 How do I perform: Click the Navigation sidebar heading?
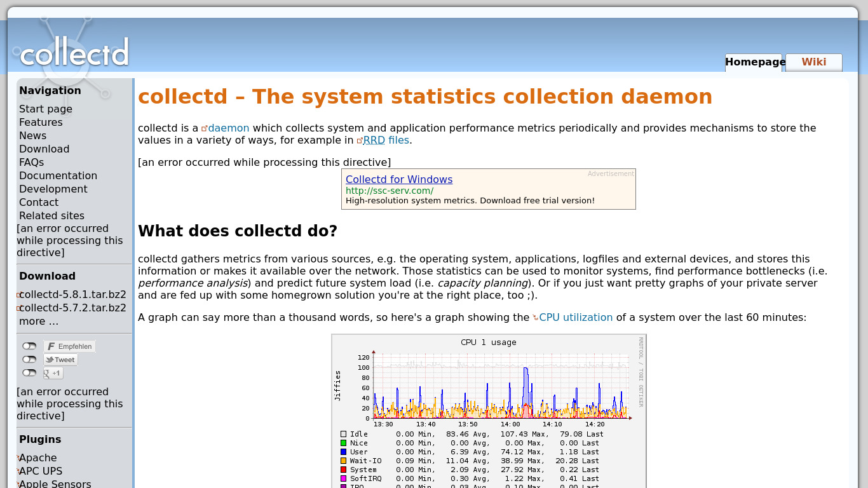pyautogui.click(x=50, y=90)
